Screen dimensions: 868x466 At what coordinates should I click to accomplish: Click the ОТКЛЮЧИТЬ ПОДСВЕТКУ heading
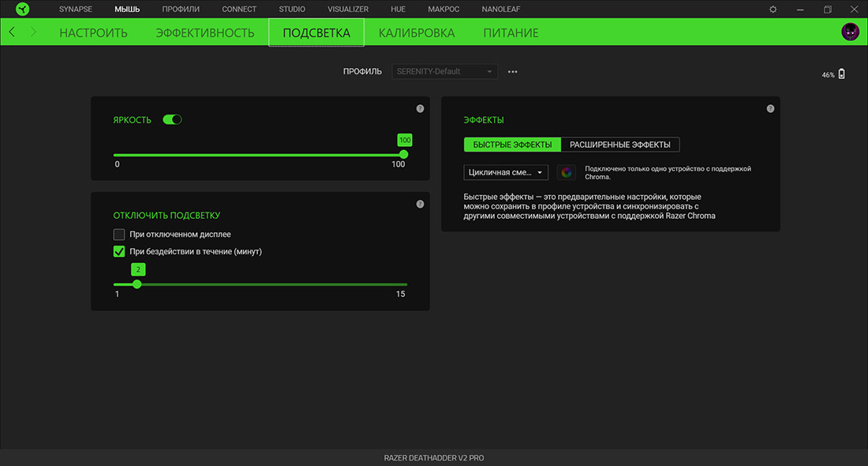[166, 215]
